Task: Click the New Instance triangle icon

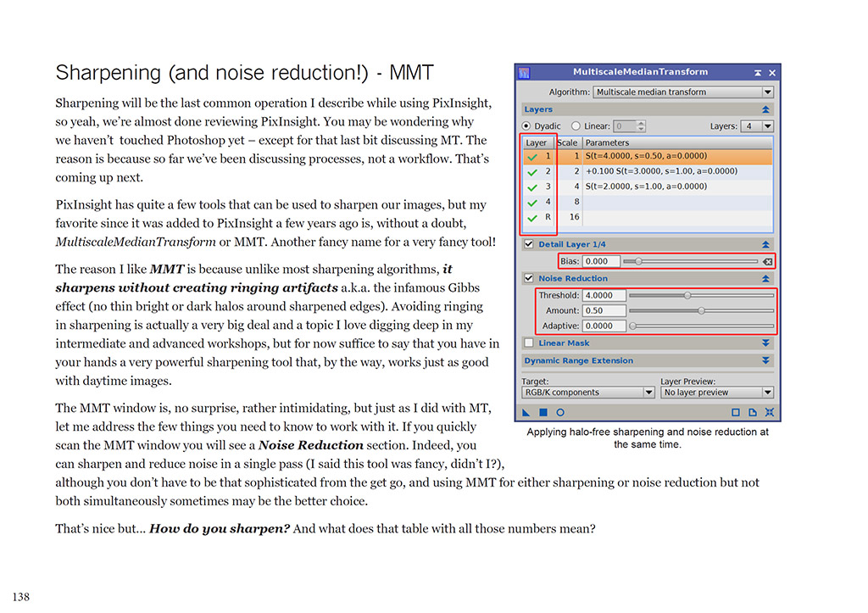Action: pyautogui.click(x=526, y=413)
